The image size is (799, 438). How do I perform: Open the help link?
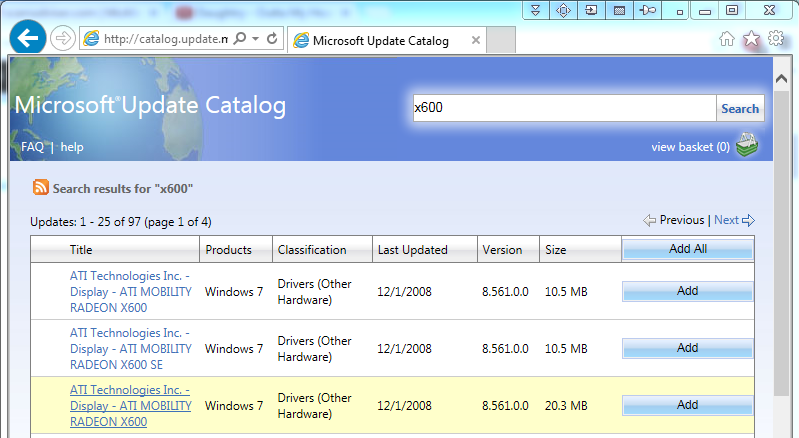72,147
